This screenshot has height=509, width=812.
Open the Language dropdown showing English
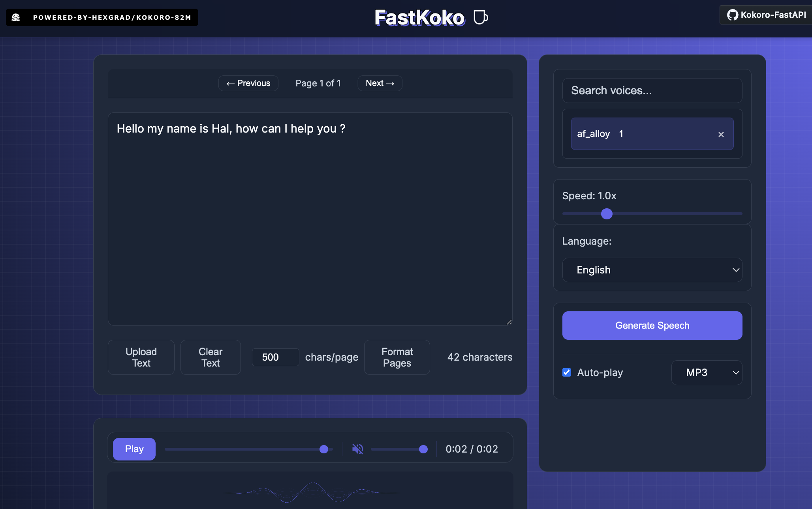click(652, 270)
